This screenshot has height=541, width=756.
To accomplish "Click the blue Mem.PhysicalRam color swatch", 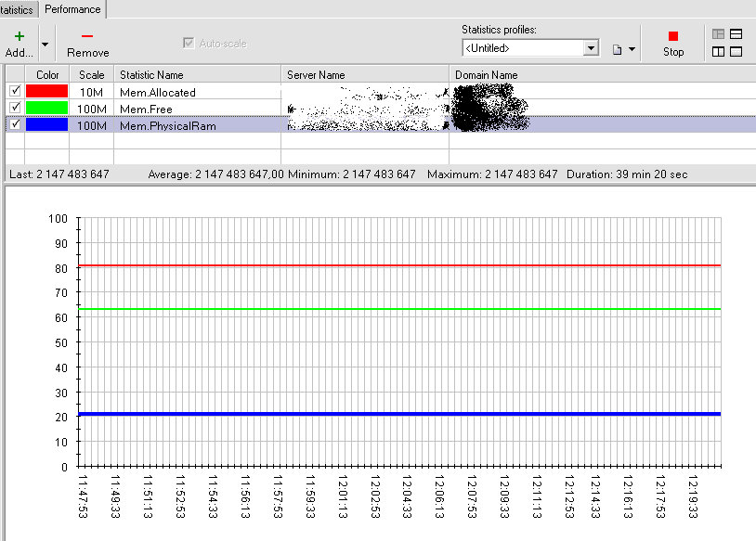I will coord(46,124).
